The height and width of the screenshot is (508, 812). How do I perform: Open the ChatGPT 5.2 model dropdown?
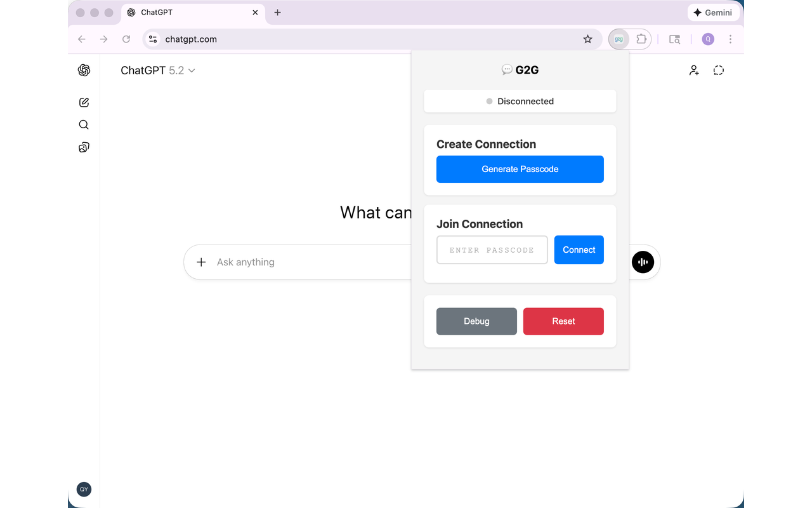coord(157,70)
